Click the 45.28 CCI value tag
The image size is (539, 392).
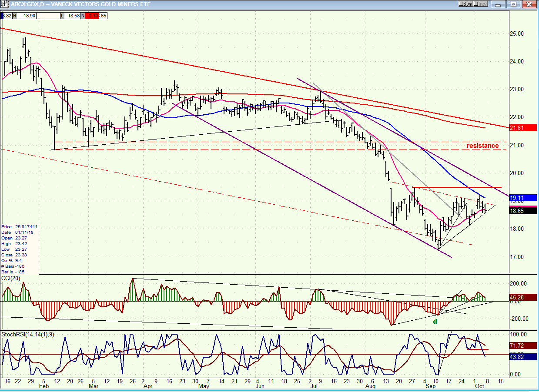tap(524, 298)
